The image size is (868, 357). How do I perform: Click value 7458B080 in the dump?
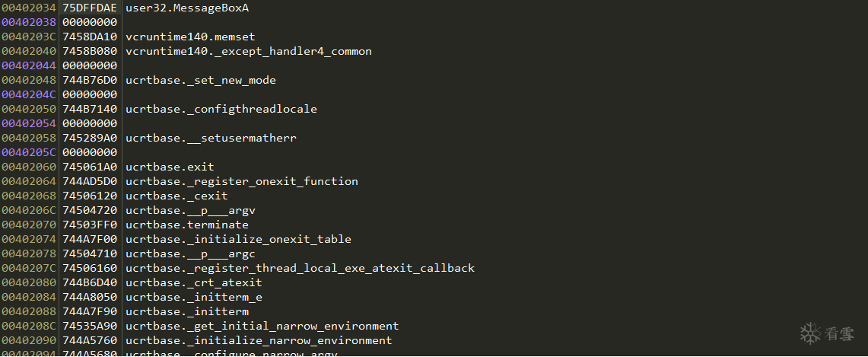click(x=90, y=52)
